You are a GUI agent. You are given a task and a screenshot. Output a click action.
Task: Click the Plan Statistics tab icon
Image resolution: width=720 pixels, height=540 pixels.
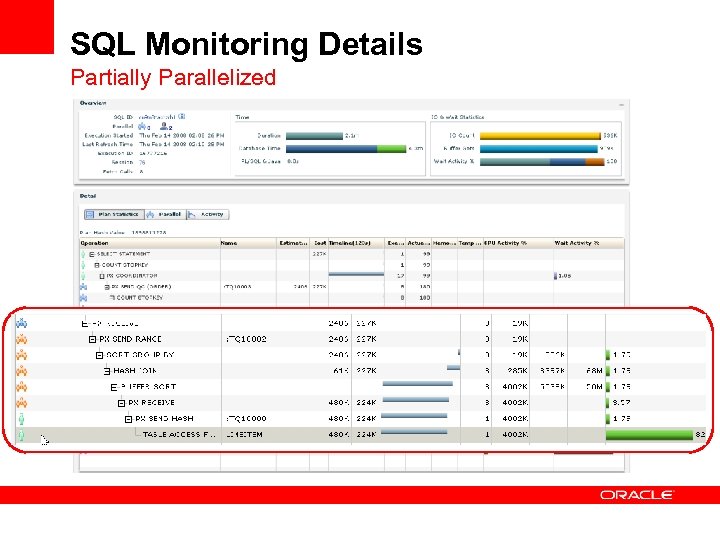coord(90,214)
